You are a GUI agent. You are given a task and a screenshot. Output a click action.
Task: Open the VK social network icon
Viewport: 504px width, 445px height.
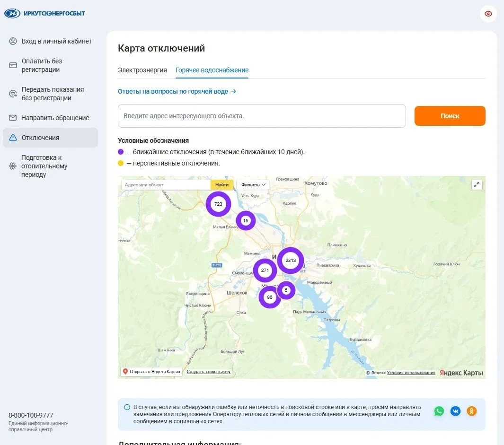pos(455,411)
